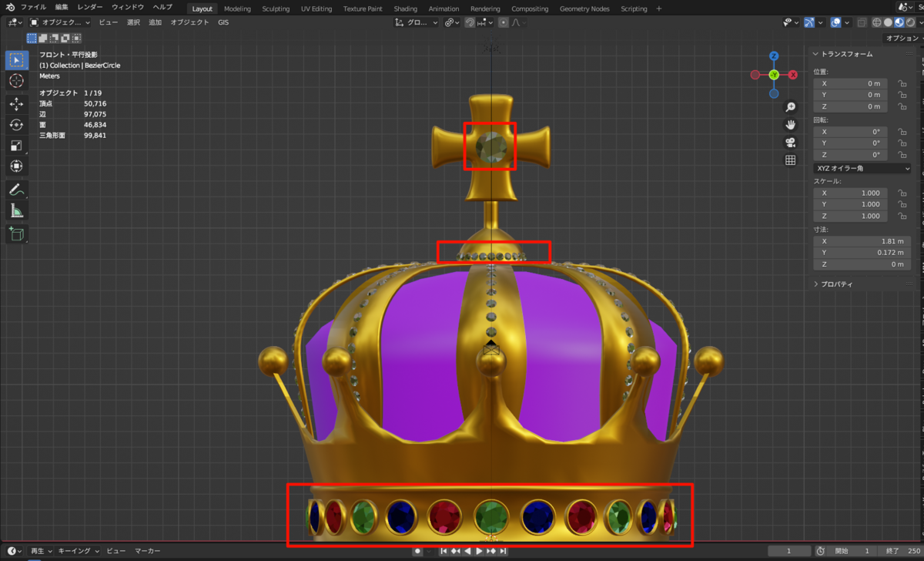Switch perspective/orthographic with the grid icon
Viewport: 924px width, 561px height.
790,160
